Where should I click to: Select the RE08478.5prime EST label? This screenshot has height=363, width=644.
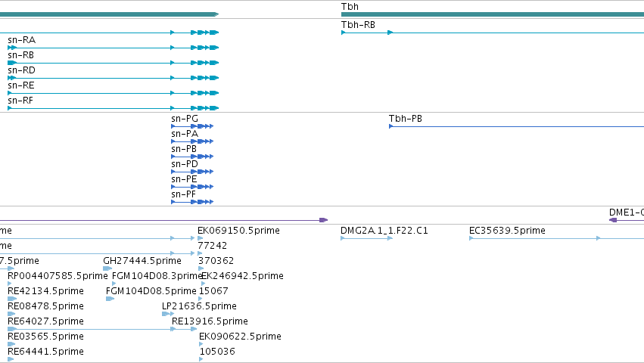click(x=45, y=306)
